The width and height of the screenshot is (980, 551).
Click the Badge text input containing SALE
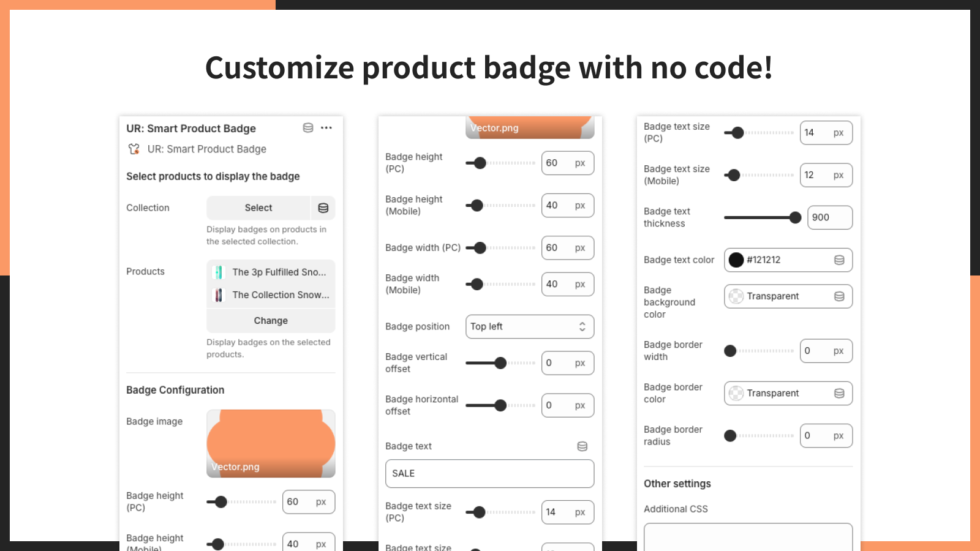(489, 474)
